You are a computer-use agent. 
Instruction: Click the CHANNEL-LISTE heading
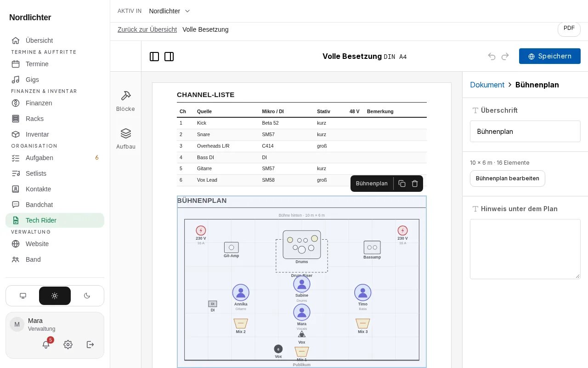206,95
